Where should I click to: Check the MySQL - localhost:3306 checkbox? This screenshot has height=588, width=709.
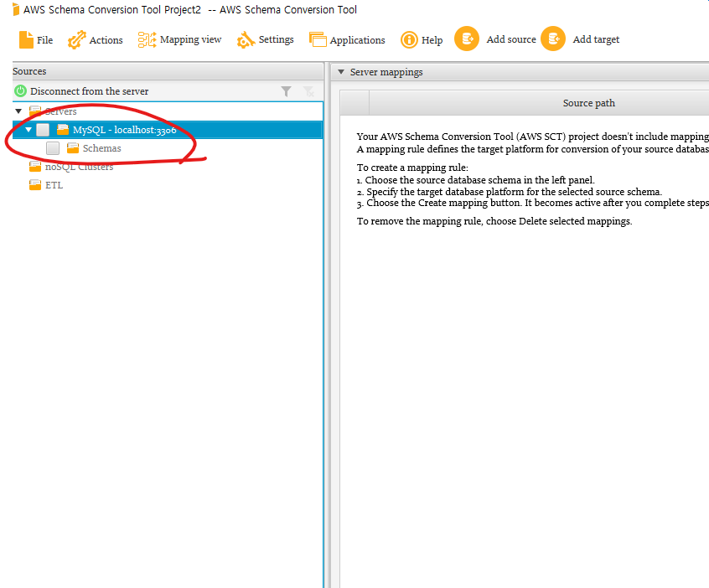43,130
